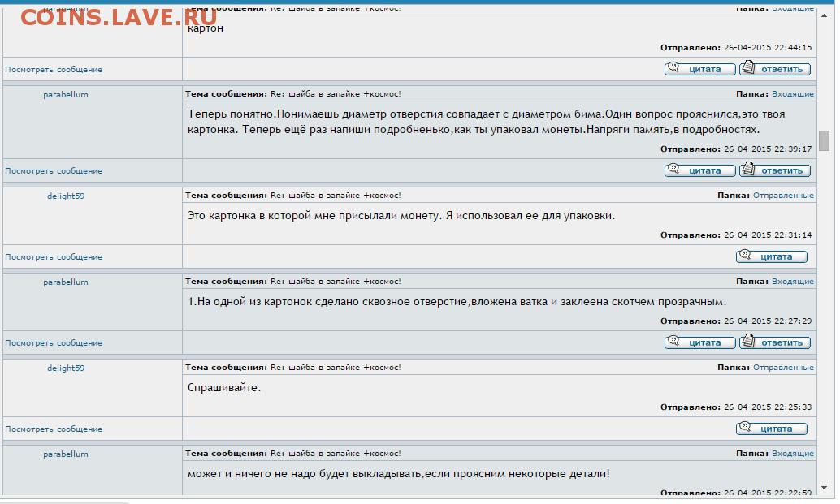
Task: Quote delight59's 'Спрашивайте.' message
Action: (x=771, y=429)
